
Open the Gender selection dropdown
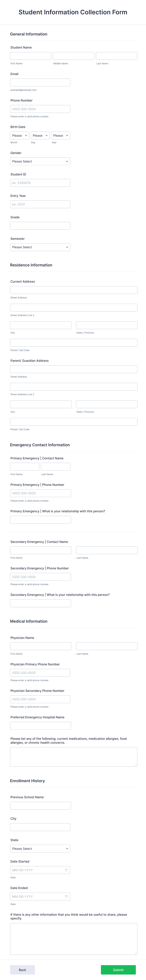tap(40, 161)
